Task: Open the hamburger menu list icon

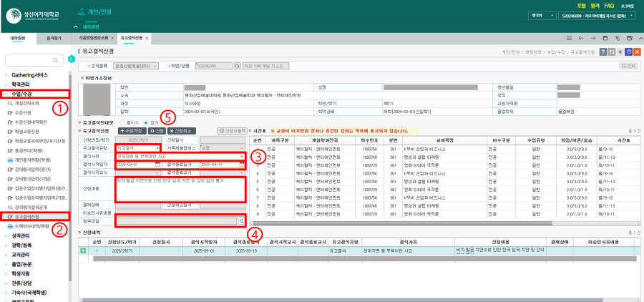Action: point(569,38)
